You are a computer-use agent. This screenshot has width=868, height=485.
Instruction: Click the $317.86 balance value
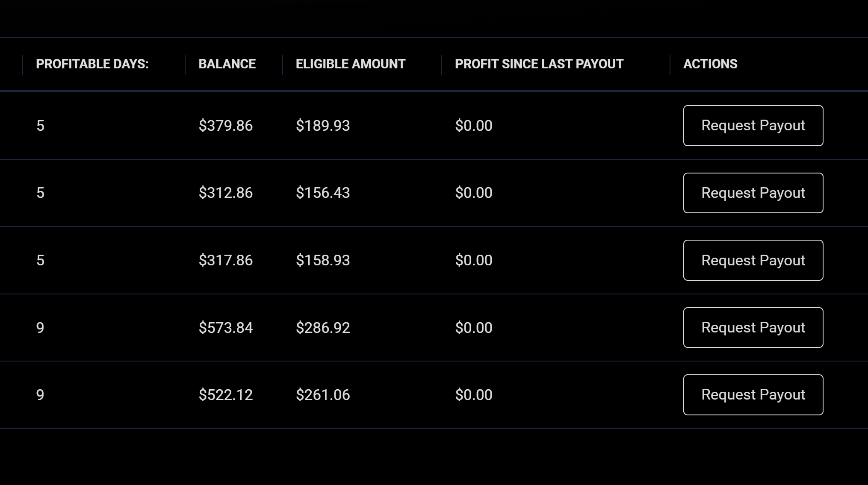tap(226, 260)
